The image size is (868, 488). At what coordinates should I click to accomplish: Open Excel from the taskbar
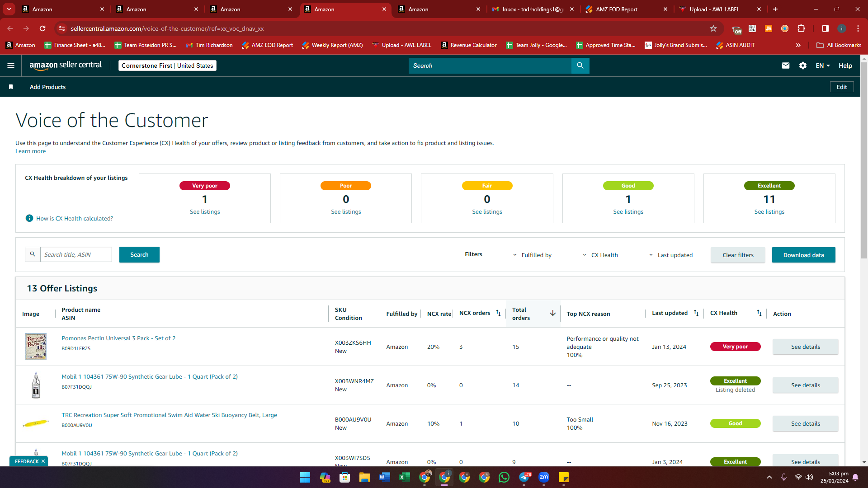coord(405,477)
